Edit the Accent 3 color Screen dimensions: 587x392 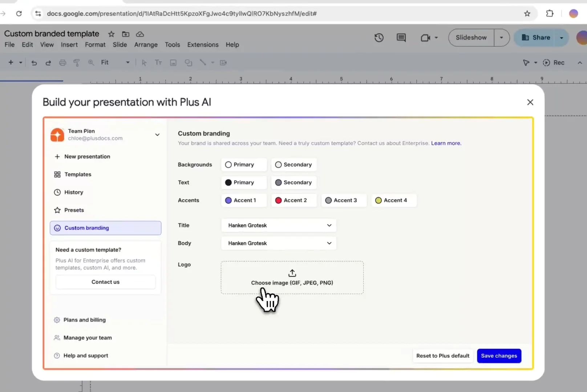(x=344, y=200)
